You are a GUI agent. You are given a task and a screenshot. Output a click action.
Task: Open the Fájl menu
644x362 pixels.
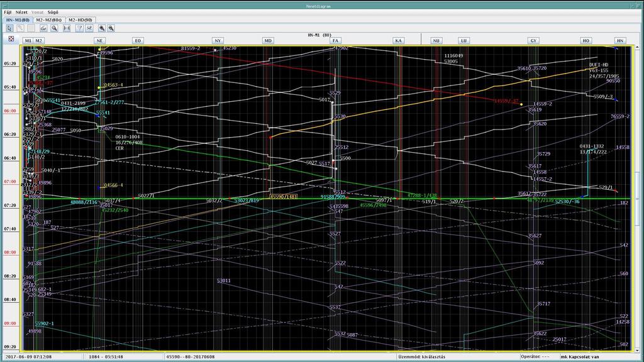click(8, 13)
